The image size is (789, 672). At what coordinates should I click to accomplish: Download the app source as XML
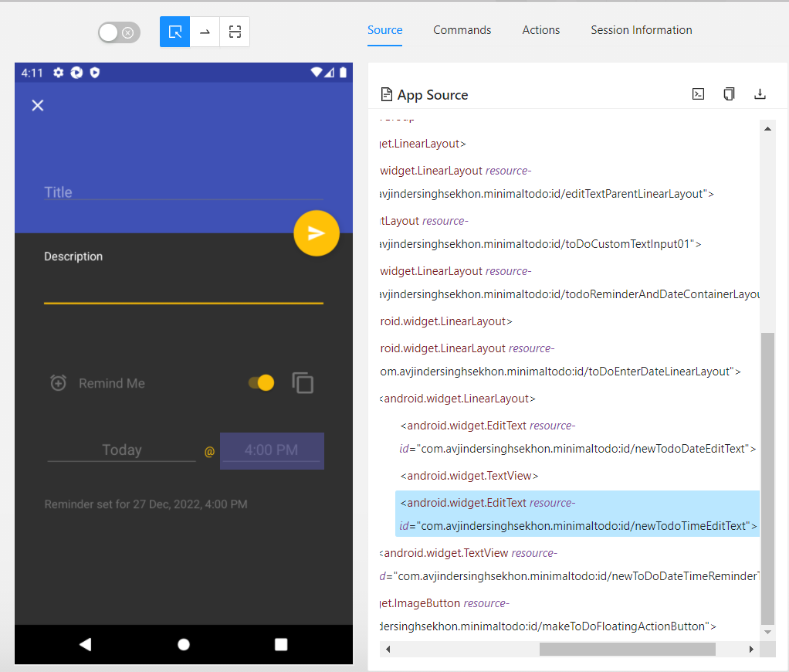click(x=760, y=93)
